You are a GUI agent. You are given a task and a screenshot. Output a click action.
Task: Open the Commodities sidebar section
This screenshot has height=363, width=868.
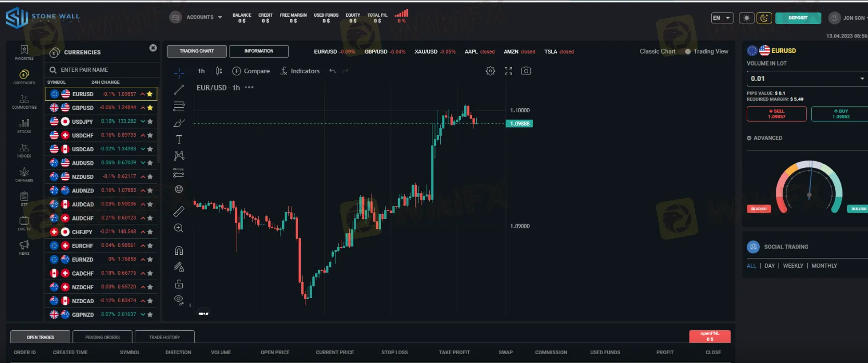[x=24, y=101]
